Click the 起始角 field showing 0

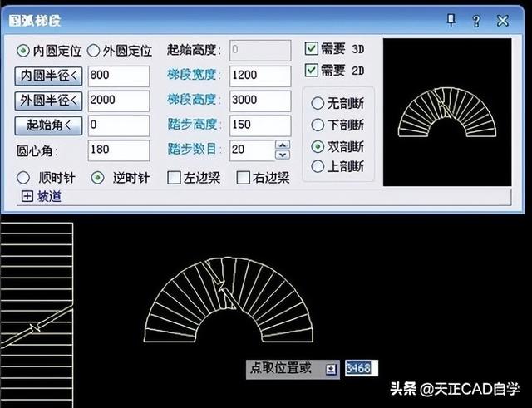pos(118,125)
